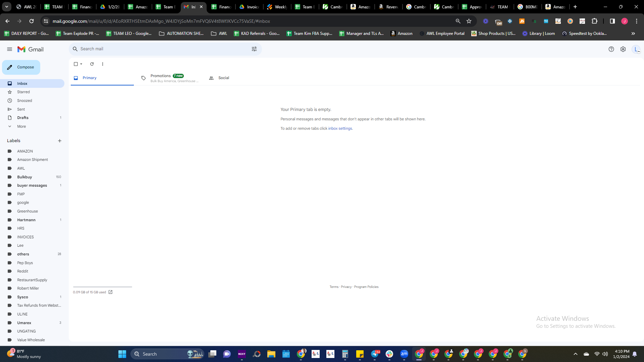This screenshot has height=362, width=644.
Task: Open search options filter icon in search bar
Action: (x=254, y=49)
